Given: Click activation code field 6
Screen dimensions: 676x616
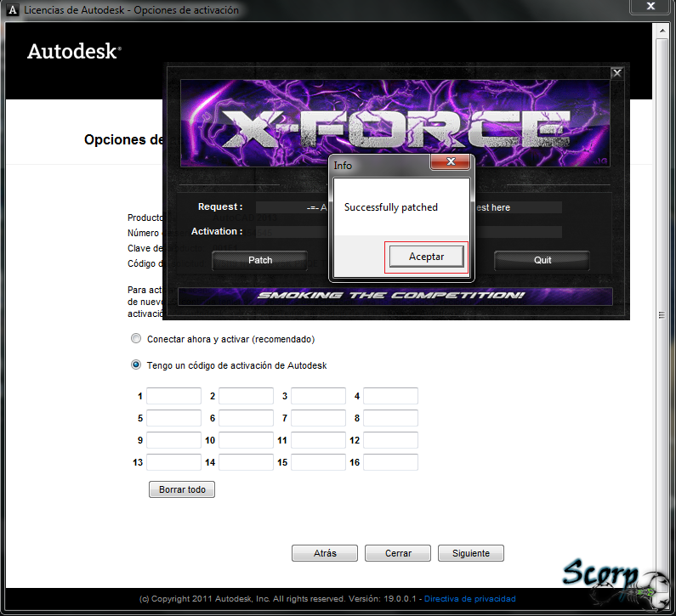Looking at the screenshot, I should click(x=247, y=418).
